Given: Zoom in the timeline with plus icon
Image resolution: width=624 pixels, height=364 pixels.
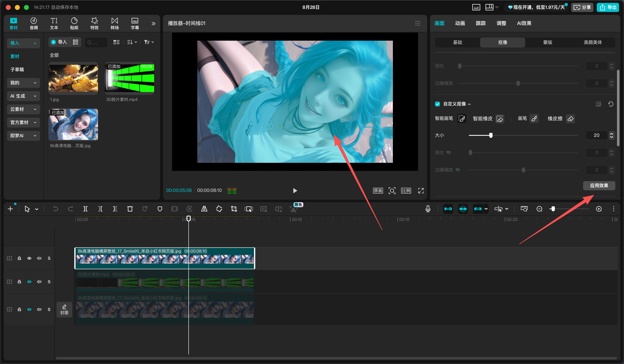Looking at the screenshot, I should click(599, 209).
